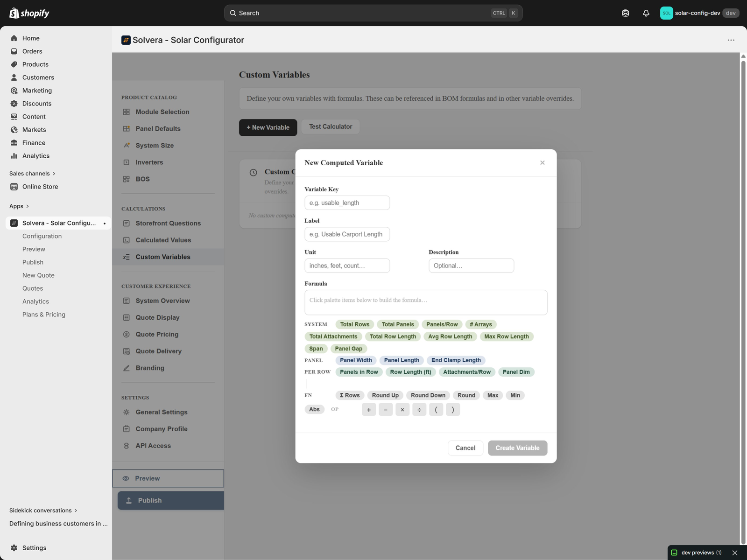Open Module Selection in product catalog

coord(168,112)
